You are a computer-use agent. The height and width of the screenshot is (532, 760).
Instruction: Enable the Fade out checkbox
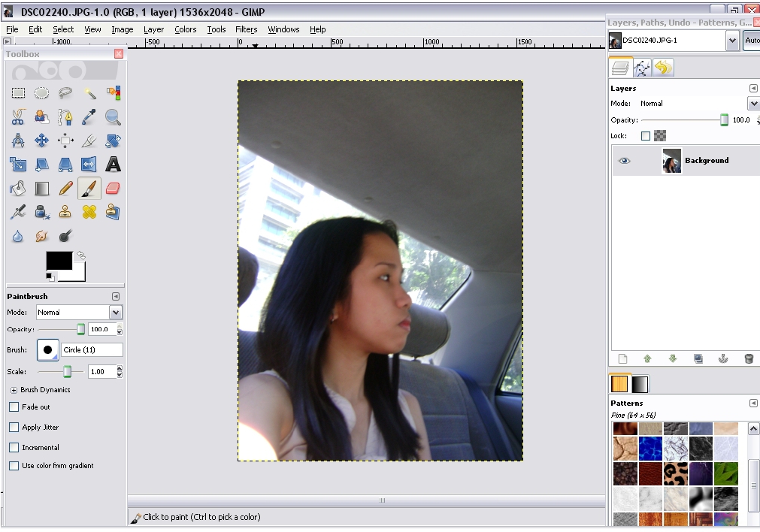click(x=14, y=407)
